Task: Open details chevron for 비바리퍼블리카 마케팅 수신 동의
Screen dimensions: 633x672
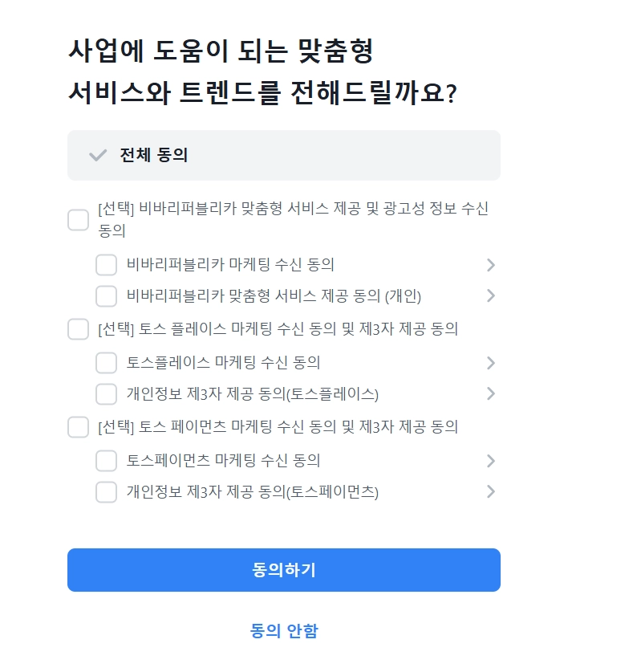Action: click(x=491, y=265)
